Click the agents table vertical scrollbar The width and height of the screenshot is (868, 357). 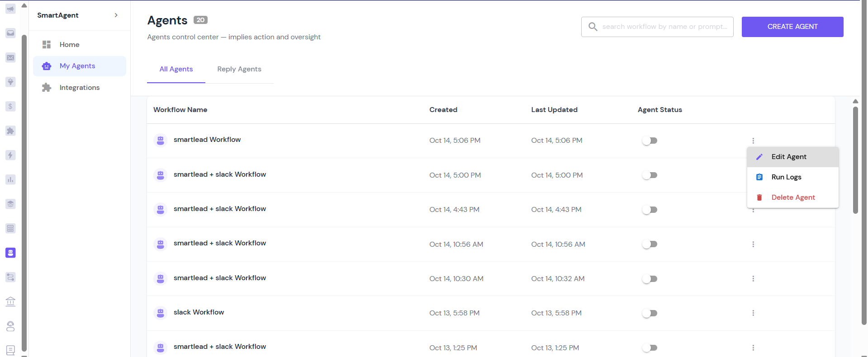coord(855,160)
